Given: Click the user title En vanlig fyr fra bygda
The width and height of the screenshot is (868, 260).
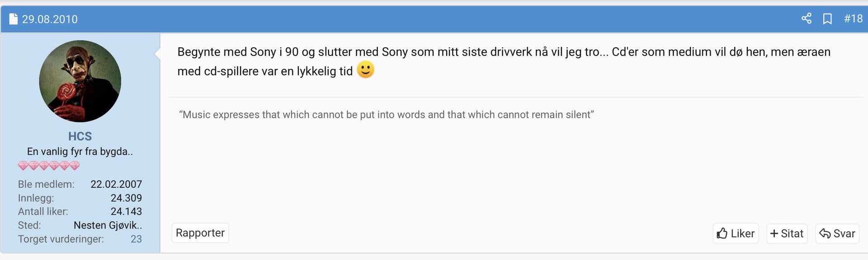Looking at the screenshot, I should tap(80, 152).
